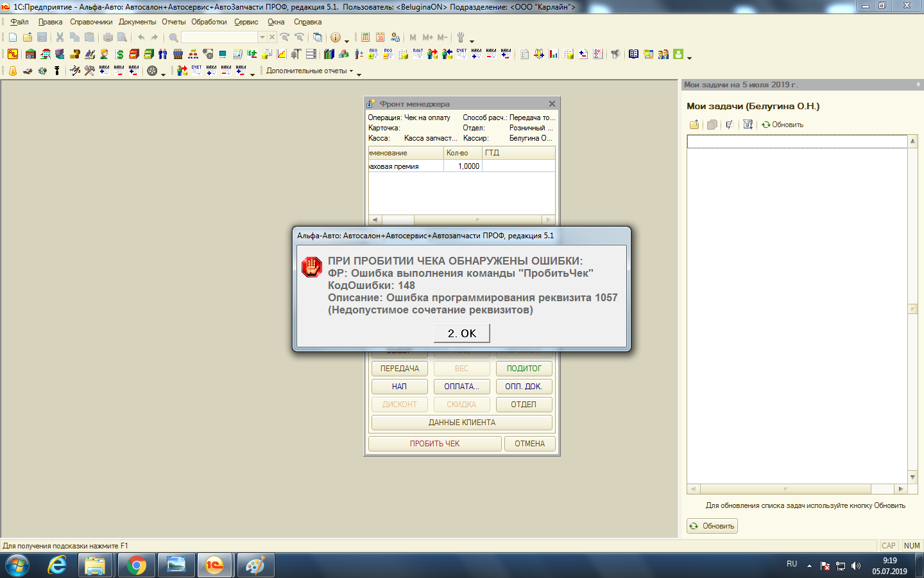This screenshot has width=924, height=578.
Task: Click the Кол-во column header
Action: (x=463, y=153)
